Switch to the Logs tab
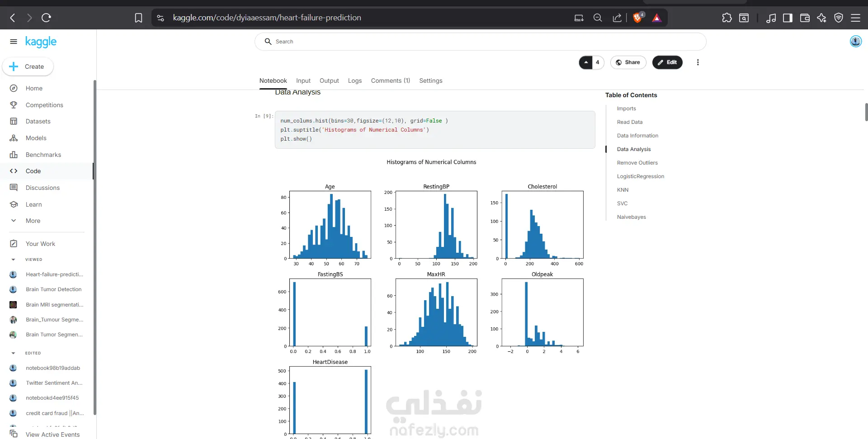The image size is (868, 439). coord(355,80)
